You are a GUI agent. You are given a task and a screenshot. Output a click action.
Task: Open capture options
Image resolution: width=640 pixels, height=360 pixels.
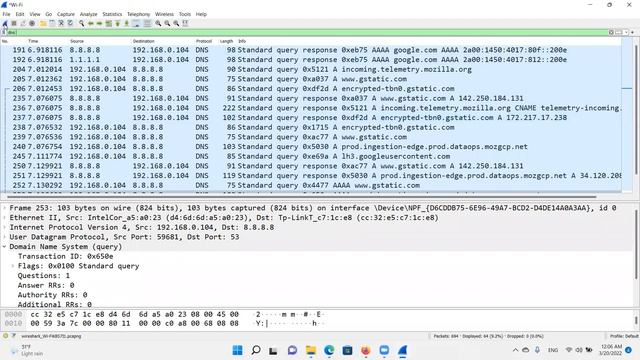pyautogui.click(x=32, y=24)
